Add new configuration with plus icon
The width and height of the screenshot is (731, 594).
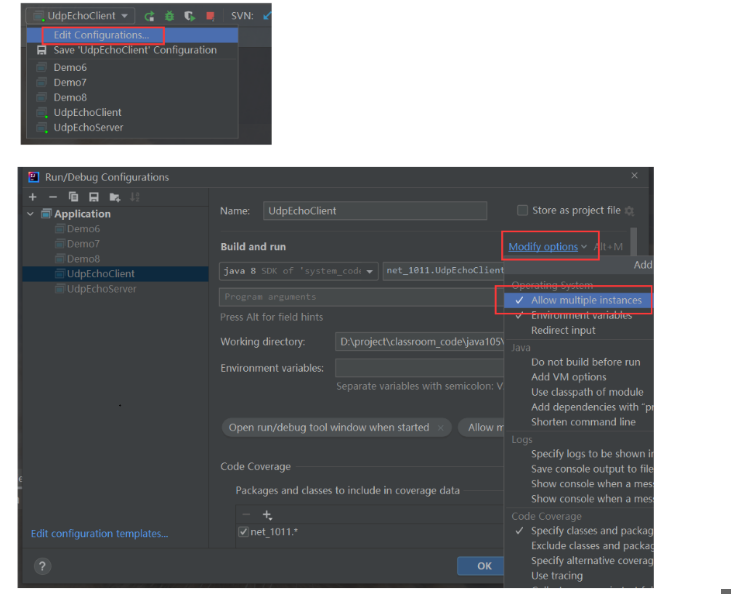33,197
